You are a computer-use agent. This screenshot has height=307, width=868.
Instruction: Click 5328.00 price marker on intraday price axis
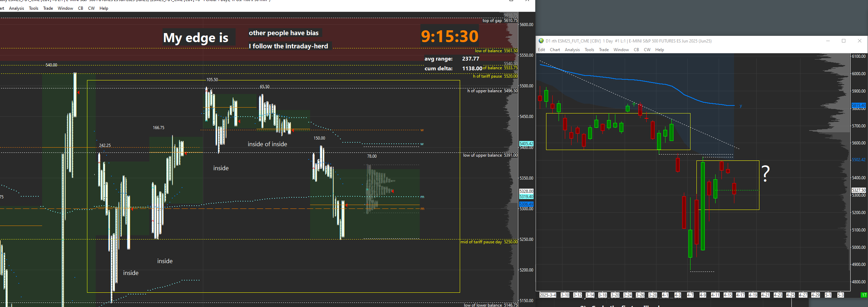[x=526, y=191]
